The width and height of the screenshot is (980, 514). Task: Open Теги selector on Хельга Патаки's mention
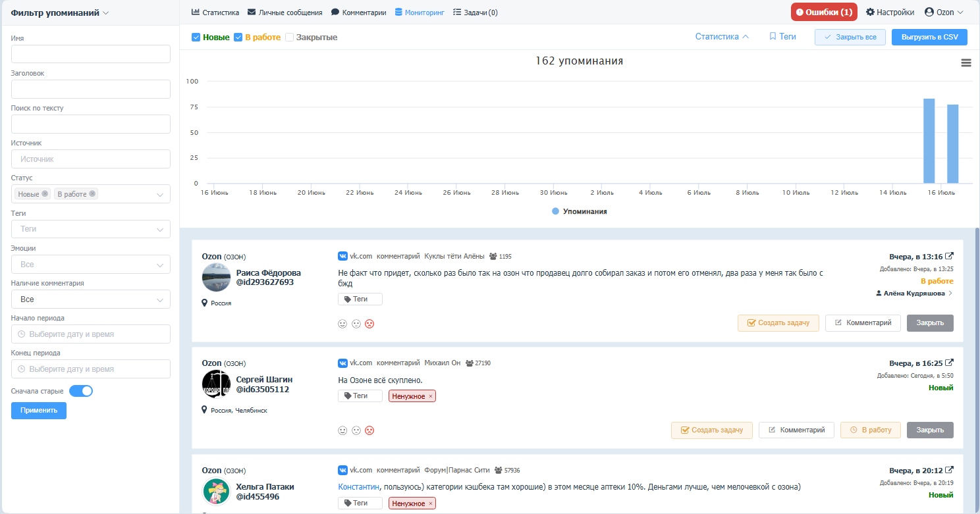360,503
